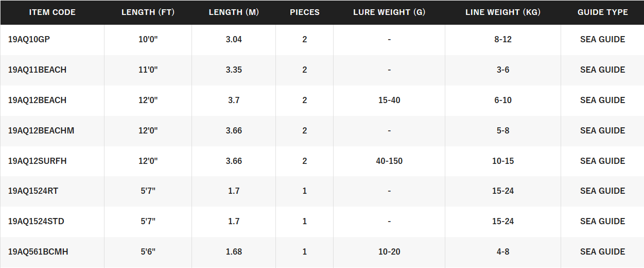
Task: Click the LINE WEIGHT (KG) header
Action: point(503,12)
